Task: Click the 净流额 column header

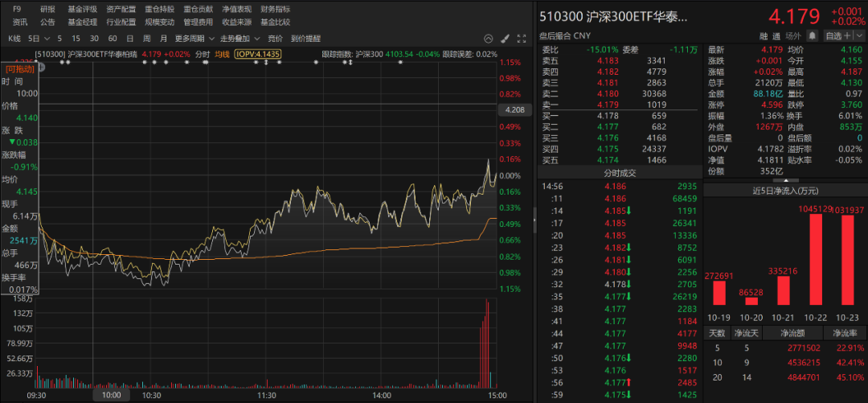Action: pos(792,333)
